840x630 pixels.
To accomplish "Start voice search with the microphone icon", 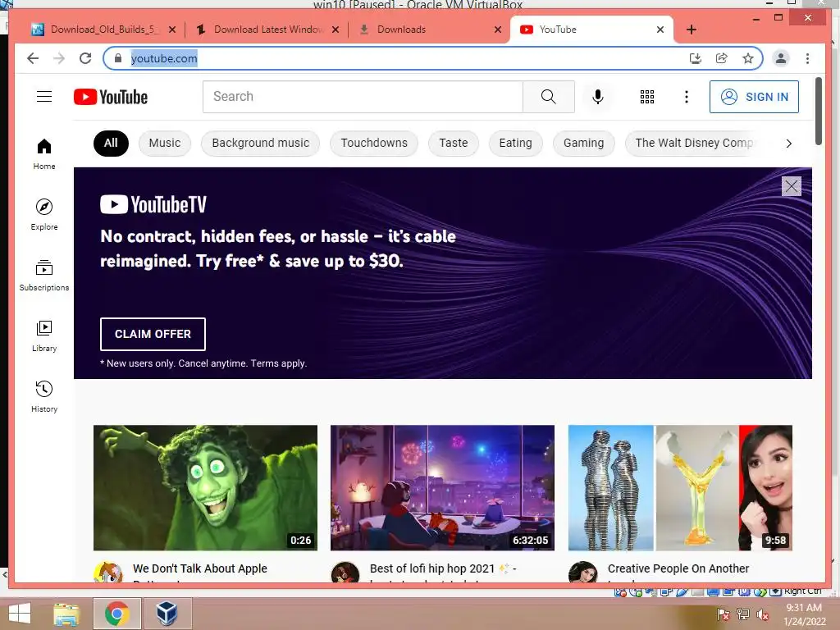I will (x=598, y=97).
